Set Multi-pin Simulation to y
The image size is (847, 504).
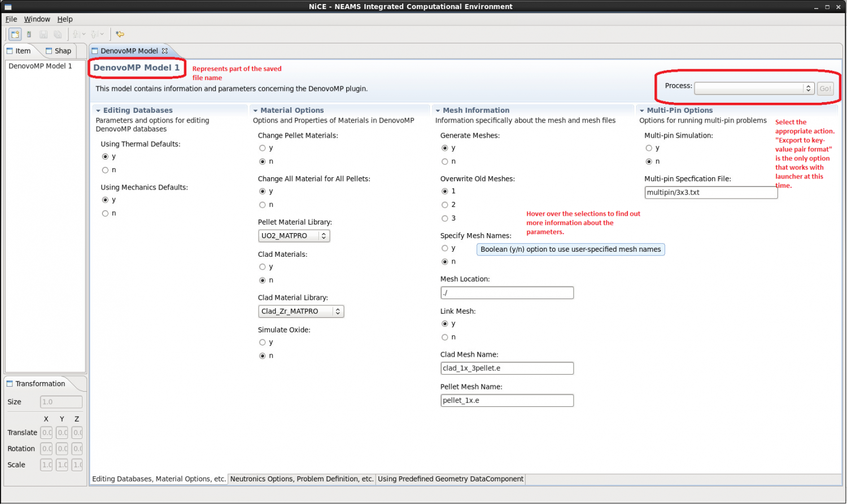(x=649, y=148)
